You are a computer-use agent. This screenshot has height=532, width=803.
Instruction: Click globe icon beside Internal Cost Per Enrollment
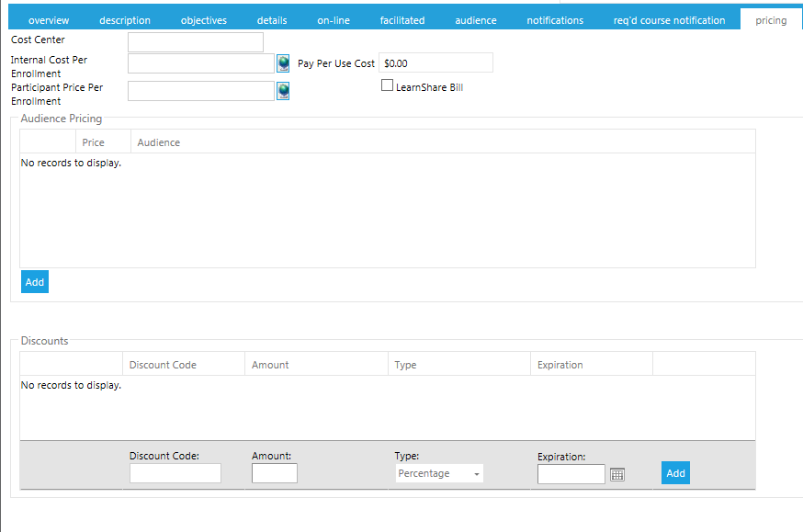[x=283, y=63]
